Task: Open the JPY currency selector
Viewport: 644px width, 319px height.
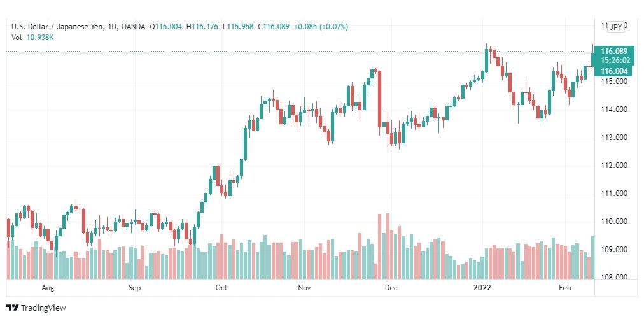Action: (x=616, y=27)
